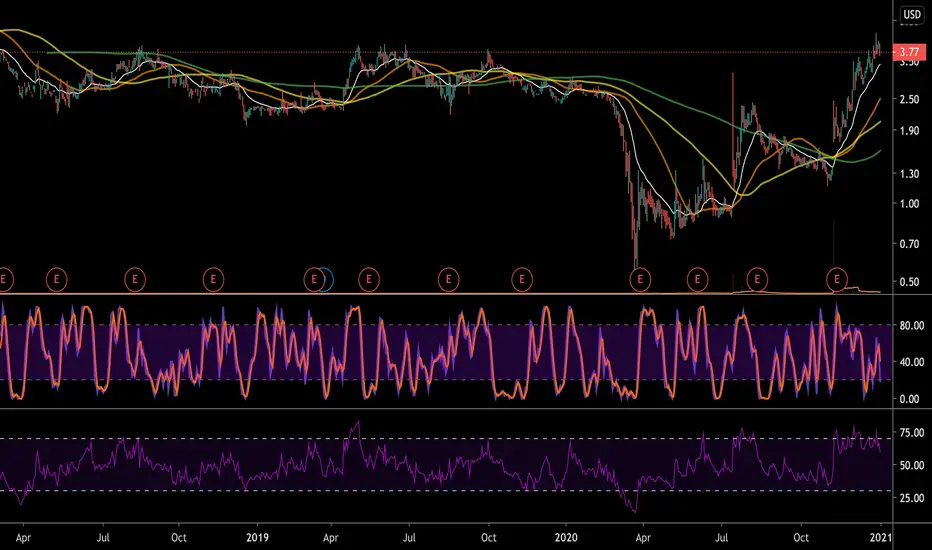Open the August 2019 earnings marker
This screenshot has height=550, width=932.
pyautogui.click(x=449, y=279)
